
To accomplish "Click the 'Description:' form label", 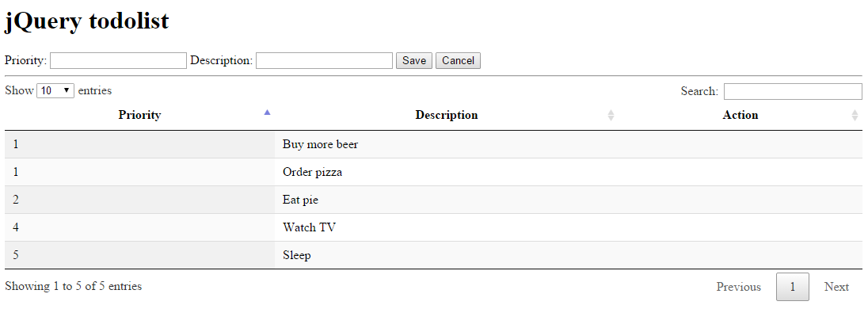I will coord(222,60).
